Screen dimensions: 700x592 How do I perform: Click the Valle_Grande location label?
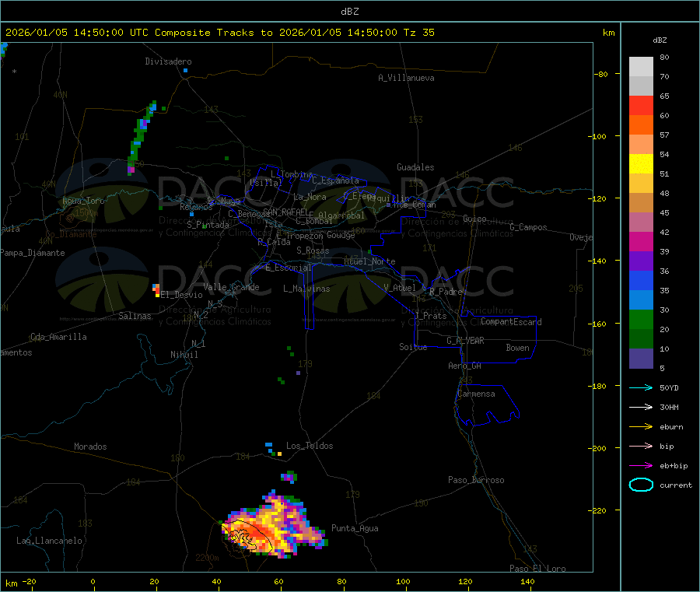(231, 287)
